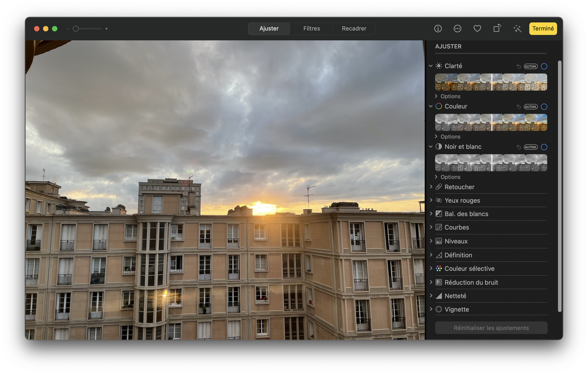The image size is (588, 373).
Task: Click the Couleur sélective dots icon
Action: [439, 269]
